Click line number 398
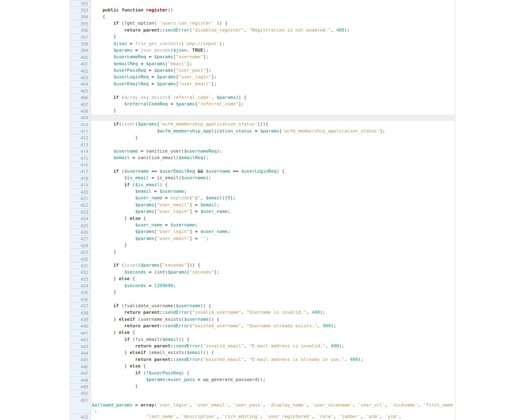The width and height of the screenshot is (525, 420). (84, 44)
